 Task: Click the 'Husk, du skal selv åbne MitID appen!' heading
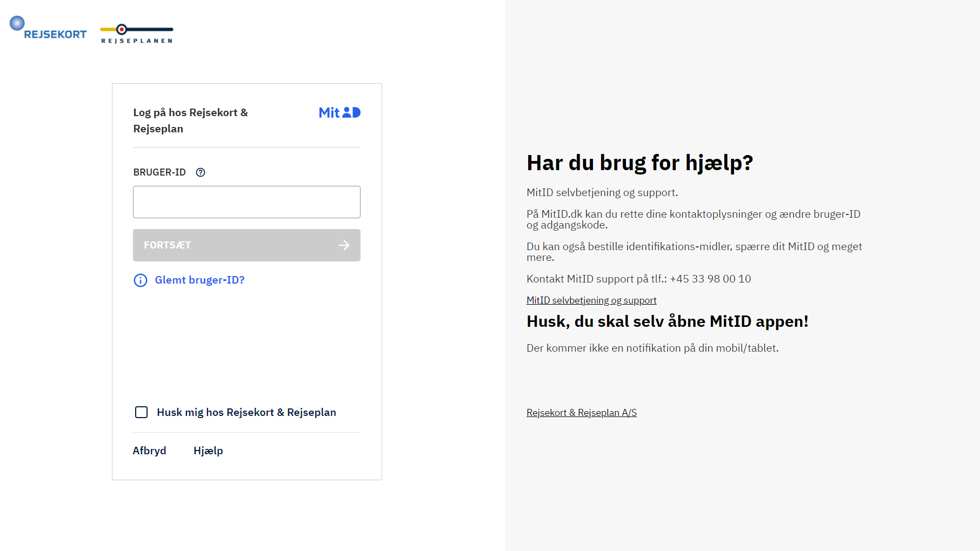point(667,321)
